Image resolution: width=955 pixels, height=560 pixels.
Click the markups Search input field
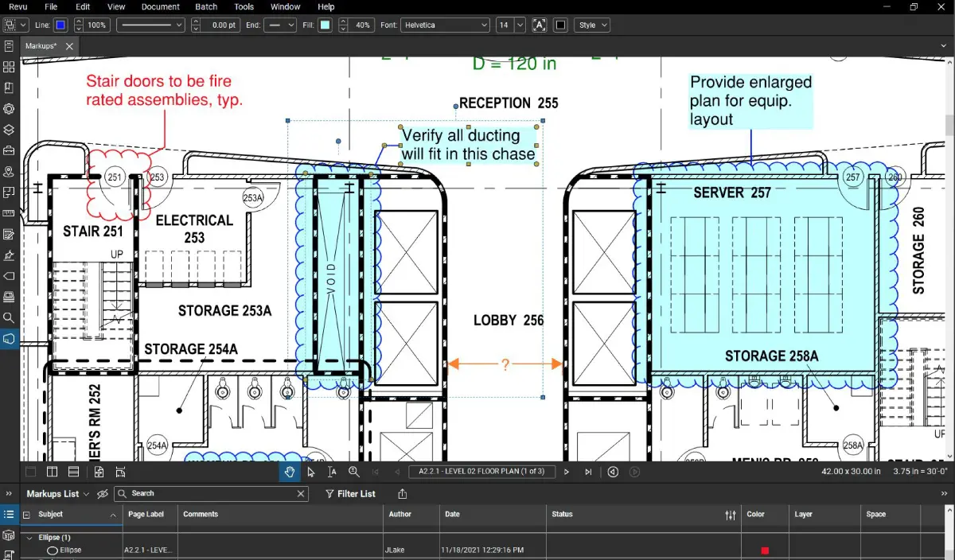click(x=212, y=494)
